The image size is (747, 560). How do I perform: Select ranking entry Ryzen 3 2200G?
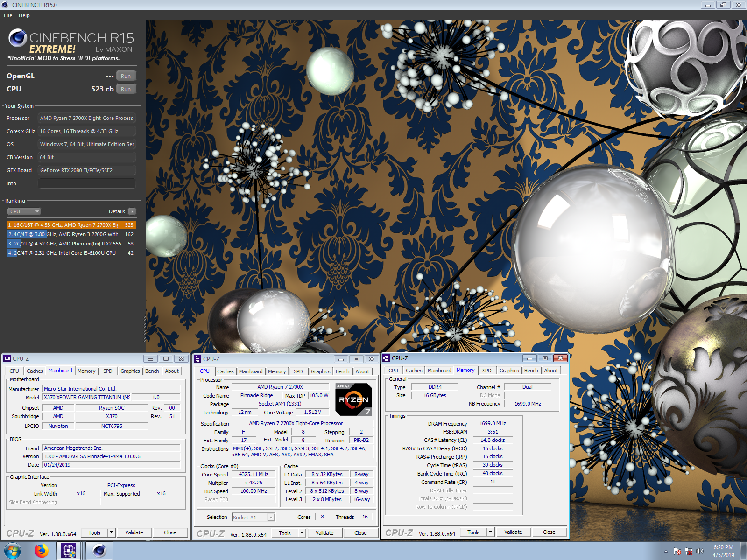(71, 234)
